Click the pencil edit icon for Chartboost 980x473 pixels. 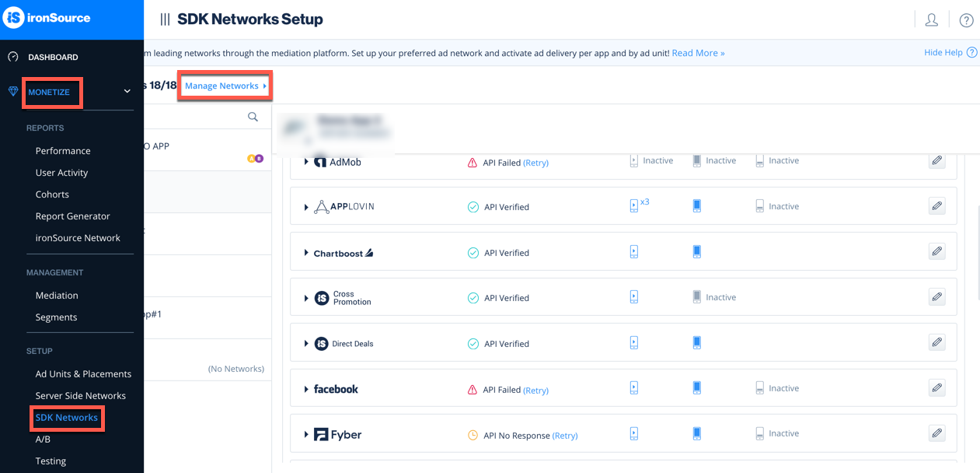936,252
